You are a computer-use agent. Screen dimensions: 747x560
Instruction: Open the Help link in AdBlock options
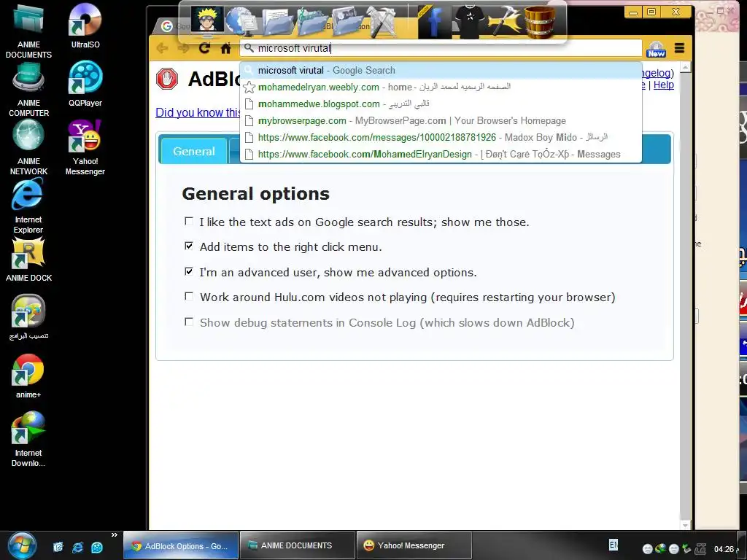pyautogui.click(x=664, y=85)
